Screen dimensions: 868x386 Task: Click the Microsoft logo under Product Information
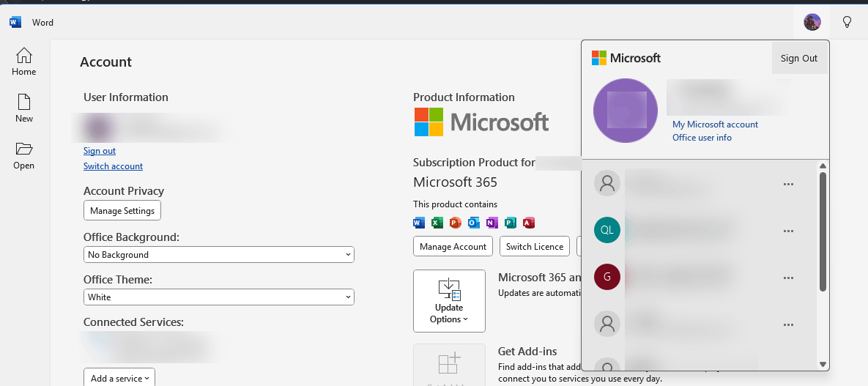tap(481, 122)
